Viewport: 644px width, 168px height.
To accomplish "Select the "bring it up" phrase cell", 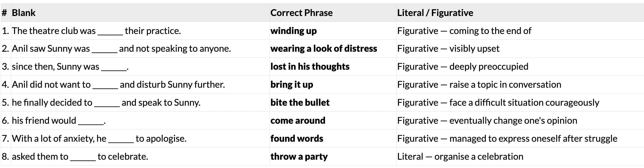I will point(292,85).
